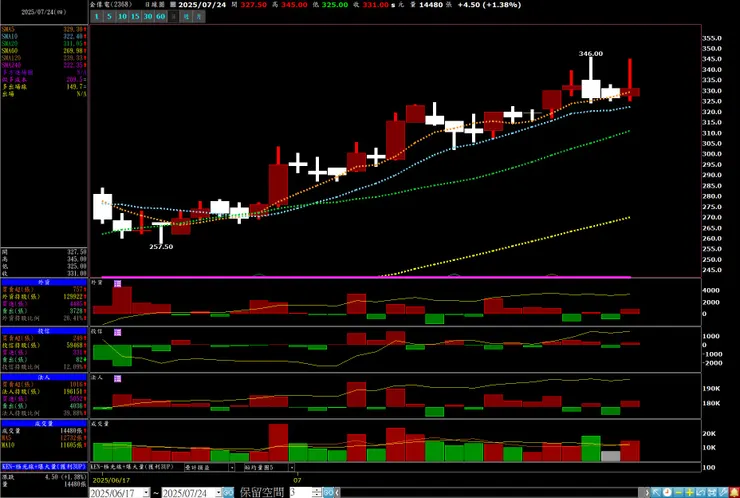Click the undo curved-arrow icon
This screenshot has height=498, width=740.
click(x=701, y=492)
